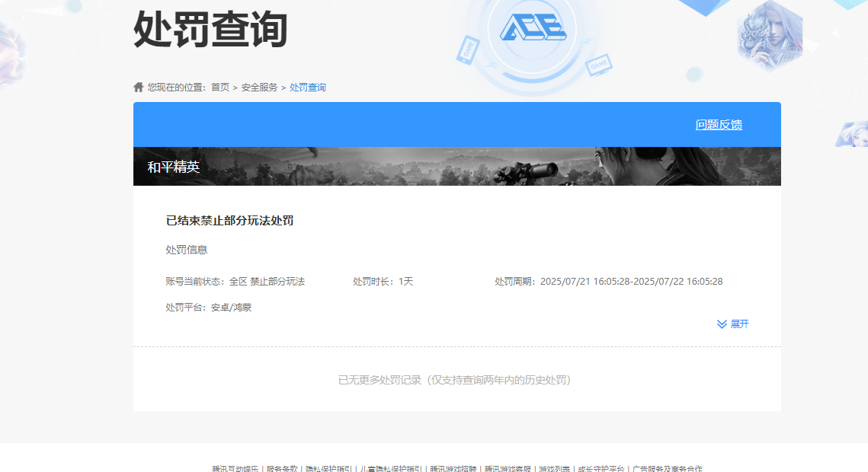Go to 首页 in the breadcrumb
The image size is (868, 472).
click(219, 88)
